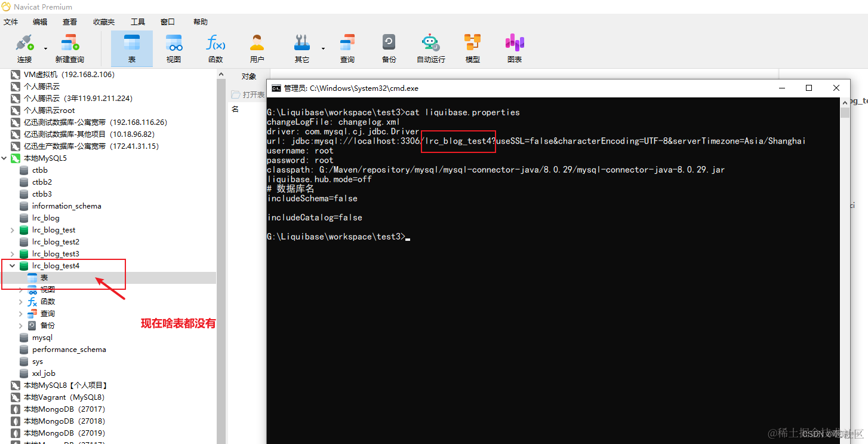868x444 pixels.
Task: Maximize the cmd.exe window
Action: [x=809, y=88]
